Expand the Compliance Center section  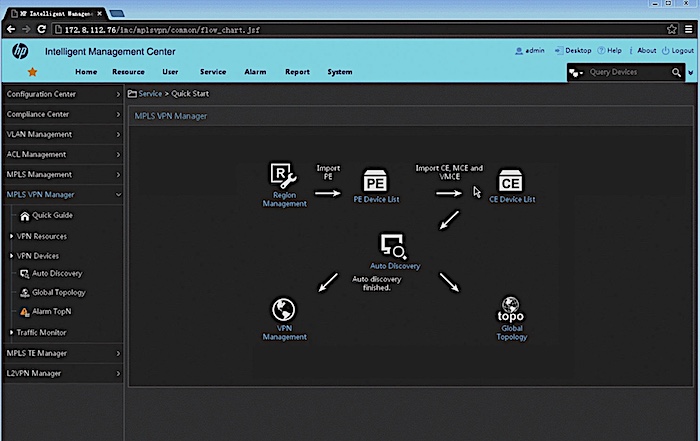click(62, 114)
